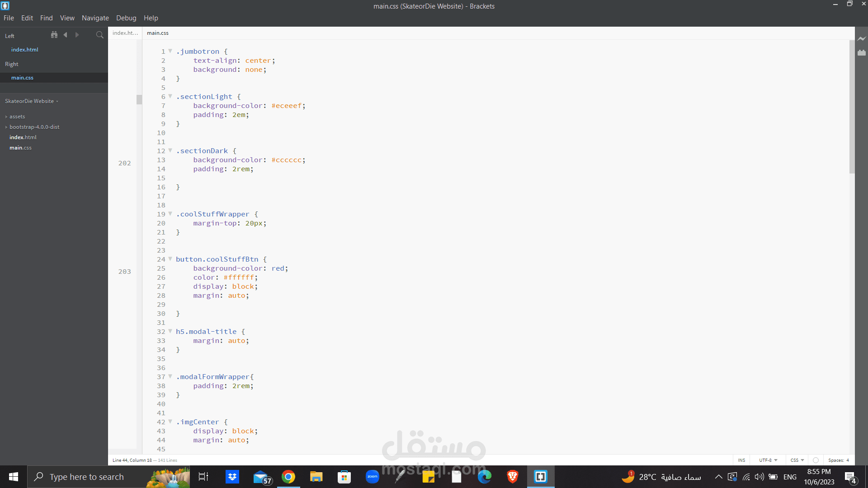Expand the bootstrap-4.0.0-dist folder
Viewport: 868px width, 488px height.
pyautogui.click(x=34, y=127)
